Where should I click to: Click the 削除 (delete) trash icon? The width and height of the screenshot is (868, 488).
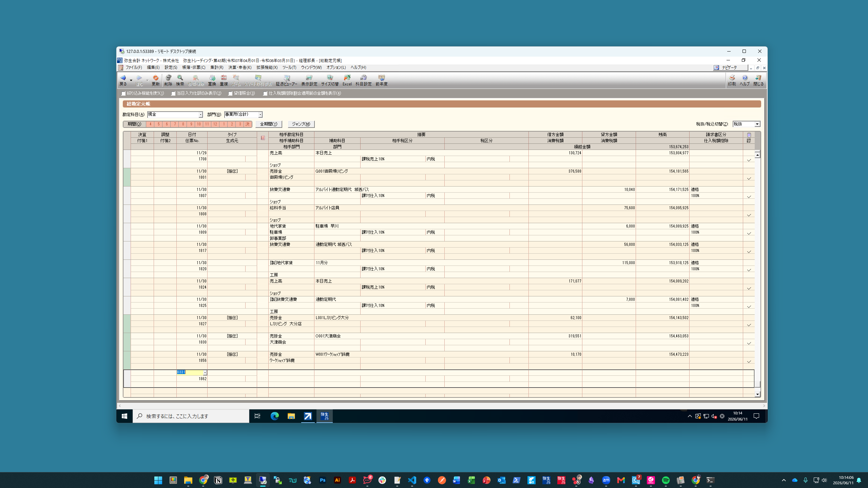pyautogui.click(x=168, y=80)
